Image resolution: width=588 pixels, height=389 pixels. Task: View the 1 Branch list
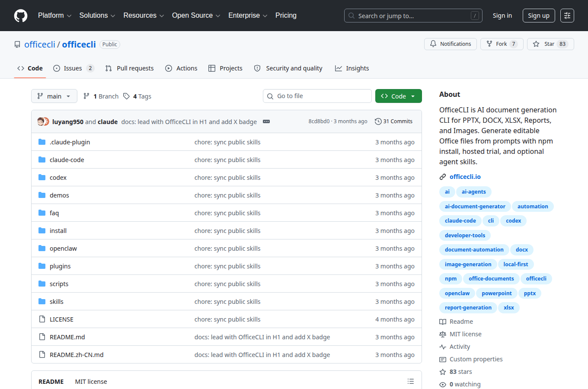[x=101, y=96]
